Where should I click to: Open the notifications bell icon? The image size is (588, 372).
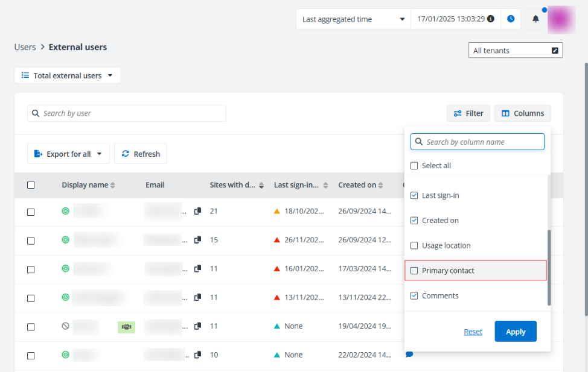click(x=535, y=19)
